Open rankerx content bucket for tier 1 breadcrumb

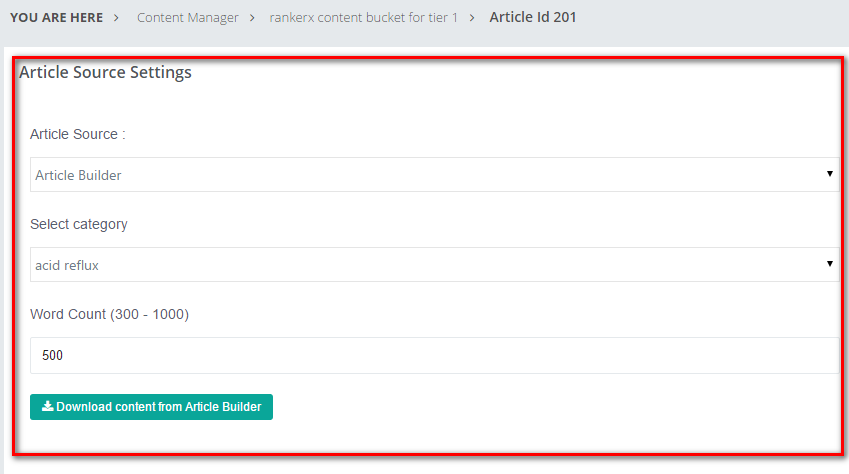(x=363, y=17)
